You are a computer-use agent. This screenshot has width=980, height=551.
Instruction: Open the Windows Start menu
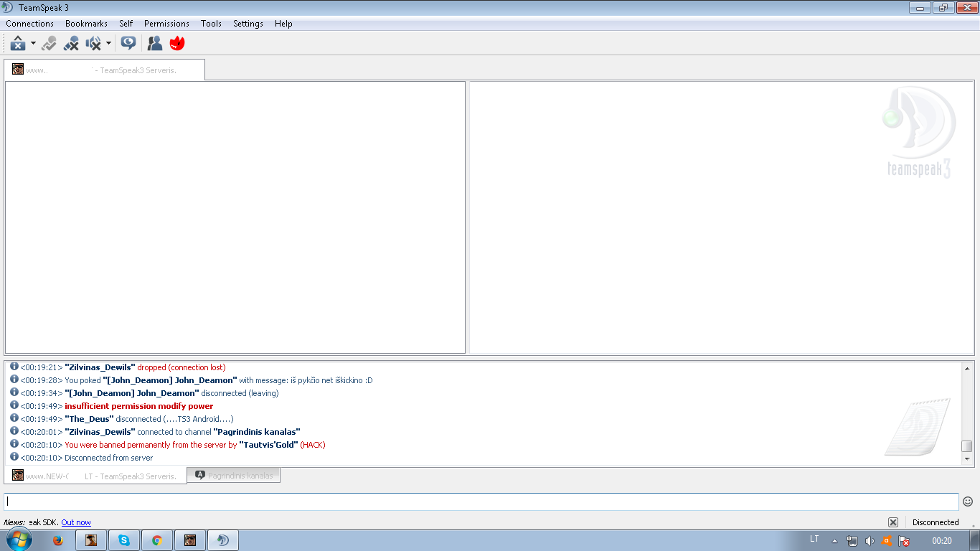19,540
